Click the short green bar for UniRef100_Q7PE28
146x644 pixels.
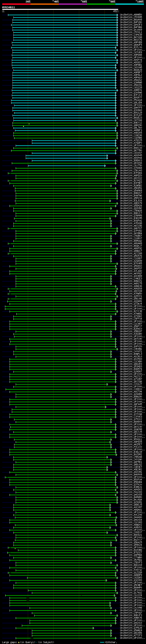tap(55, 628)
